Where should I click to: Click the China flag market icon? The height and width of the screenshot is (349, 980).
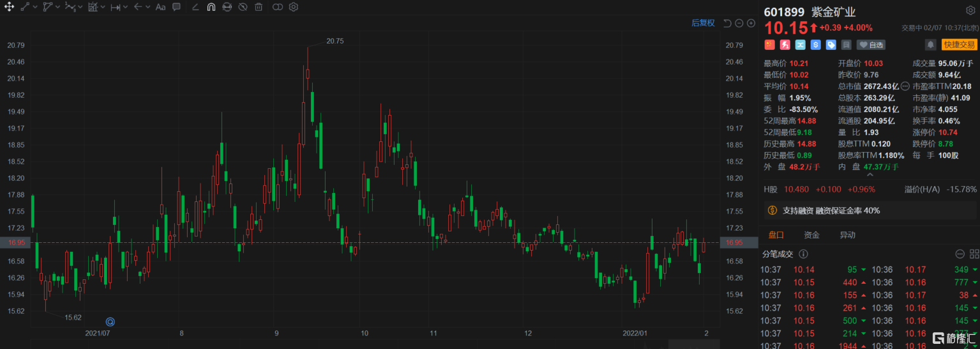[769, 45]
